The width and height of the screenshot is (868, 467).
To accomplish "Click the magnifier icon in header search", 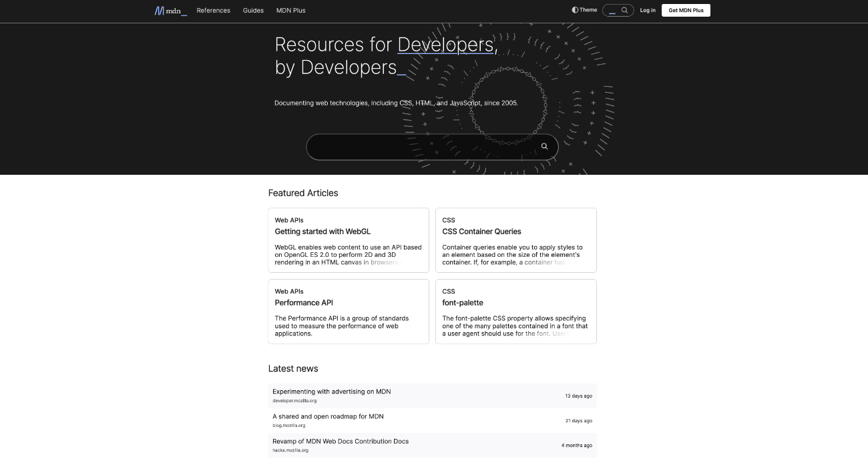I will [625, 10].
